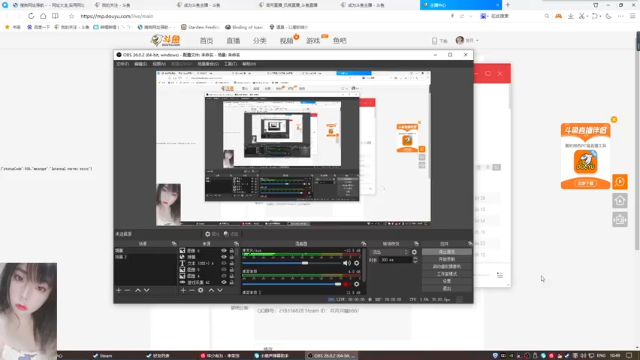Toggle visibility of 弹幕 source
Image resolution: width=640 pixels, height=360 pixels.
click(x=224, y=257)
